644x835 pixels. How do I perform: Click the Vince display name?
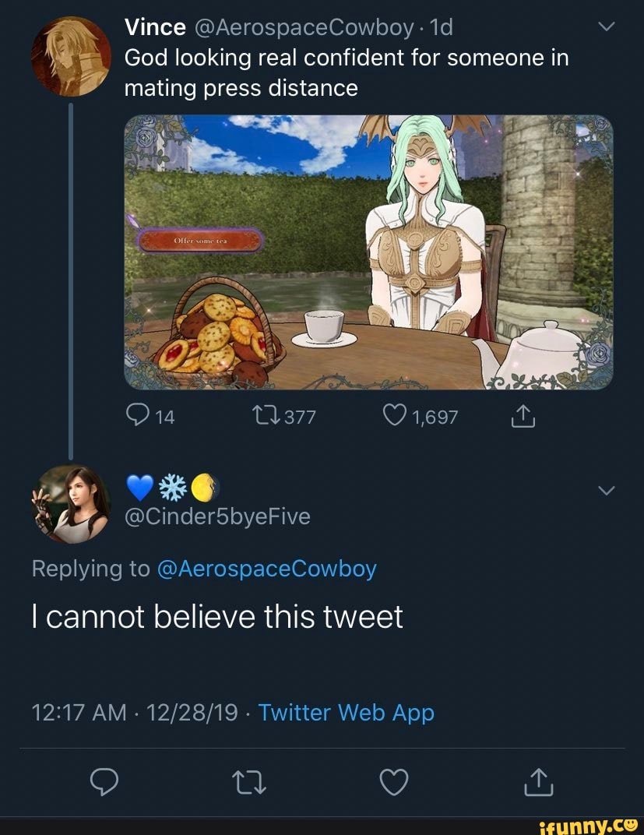click(x=155, y=28)
